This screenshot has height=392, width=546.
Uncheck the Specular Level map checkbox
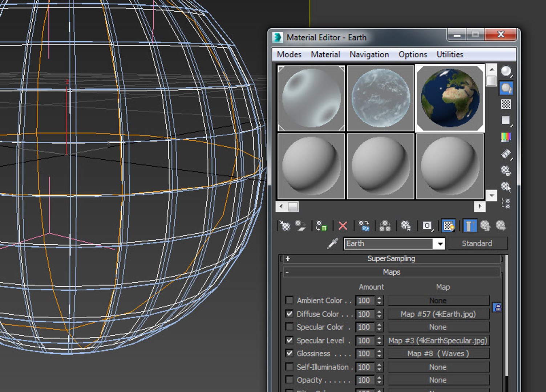(290, 340)
